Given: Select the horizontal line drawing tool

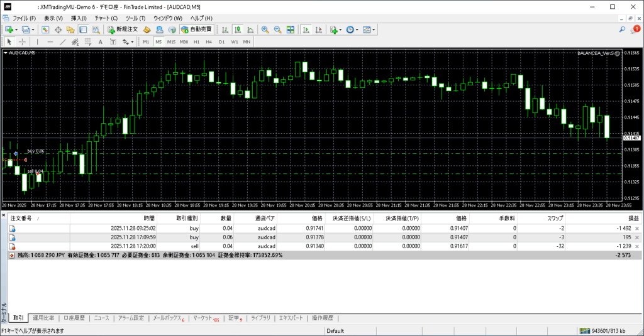Looking at the screenshot, I should point(50,42).
